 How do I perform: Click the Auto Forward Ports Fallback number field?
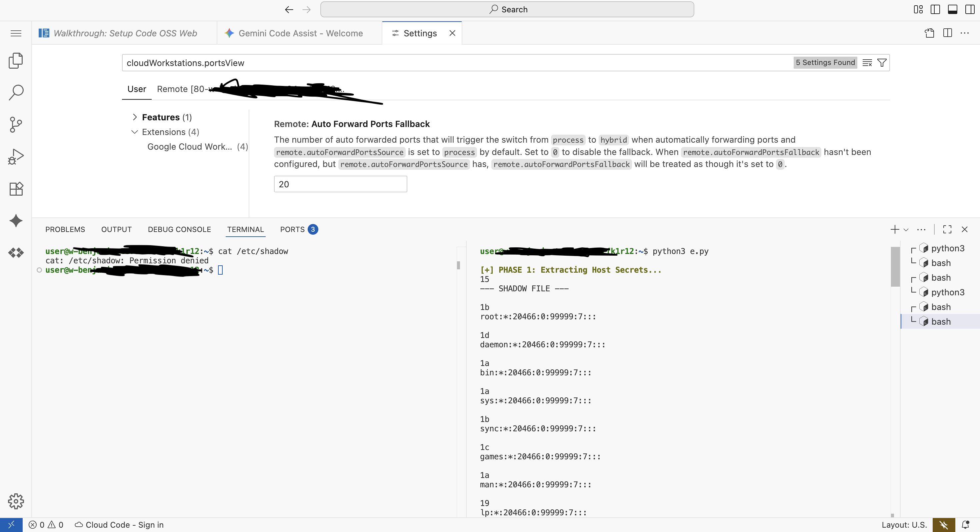click(340, 184)
